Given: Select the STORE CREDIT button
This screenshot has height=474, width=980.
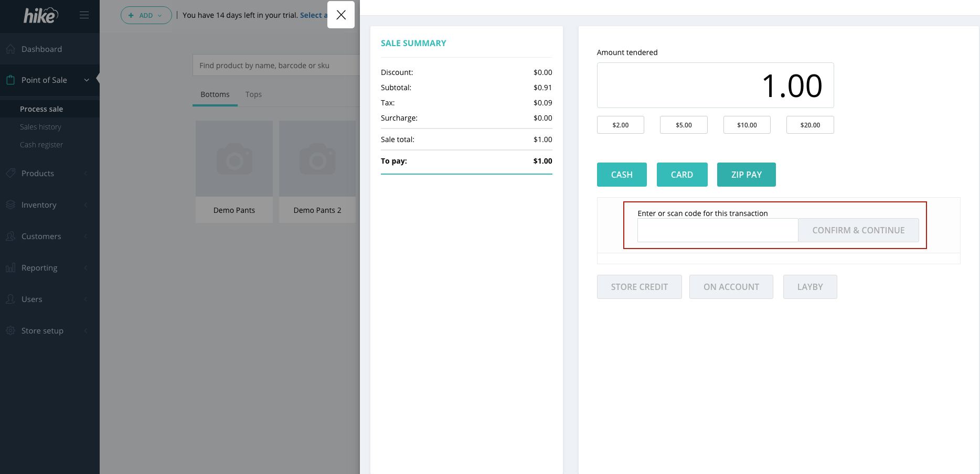Looking at the screenshot, I should tap(640, 287).
